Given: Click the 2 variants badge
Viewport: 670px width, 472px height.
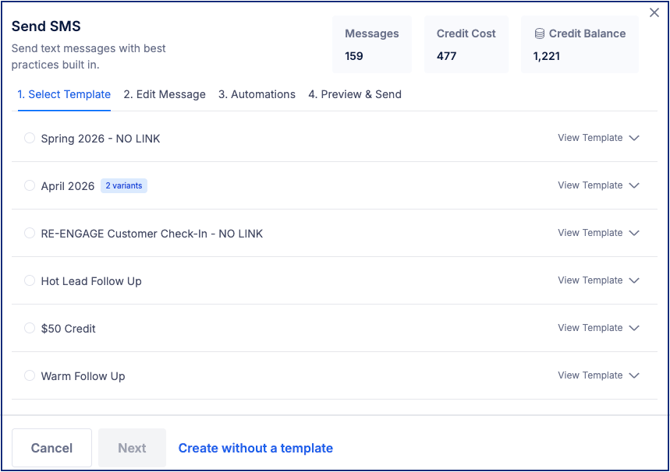Looking at the screenshot, I should [124, 186].
